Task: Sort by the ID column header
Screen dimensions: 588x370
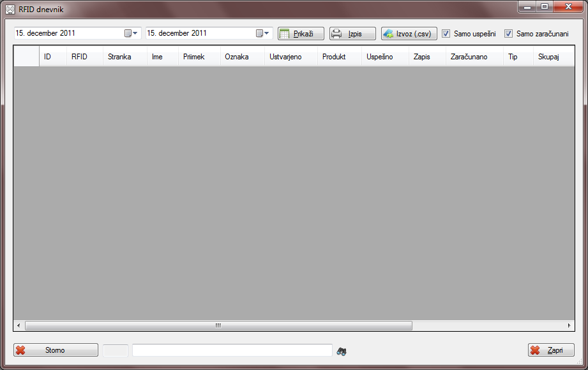Action: [53, 57]
